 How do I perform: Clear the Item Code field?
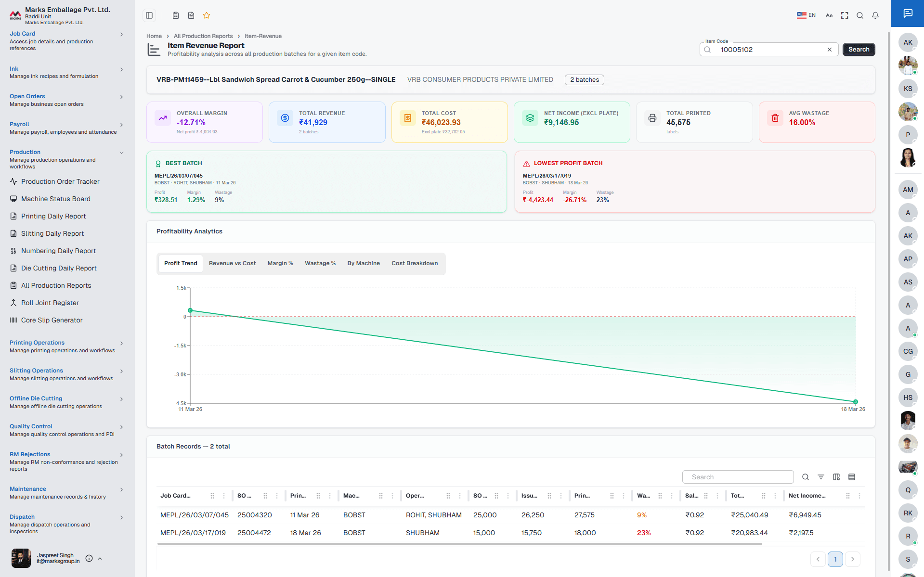830,50
